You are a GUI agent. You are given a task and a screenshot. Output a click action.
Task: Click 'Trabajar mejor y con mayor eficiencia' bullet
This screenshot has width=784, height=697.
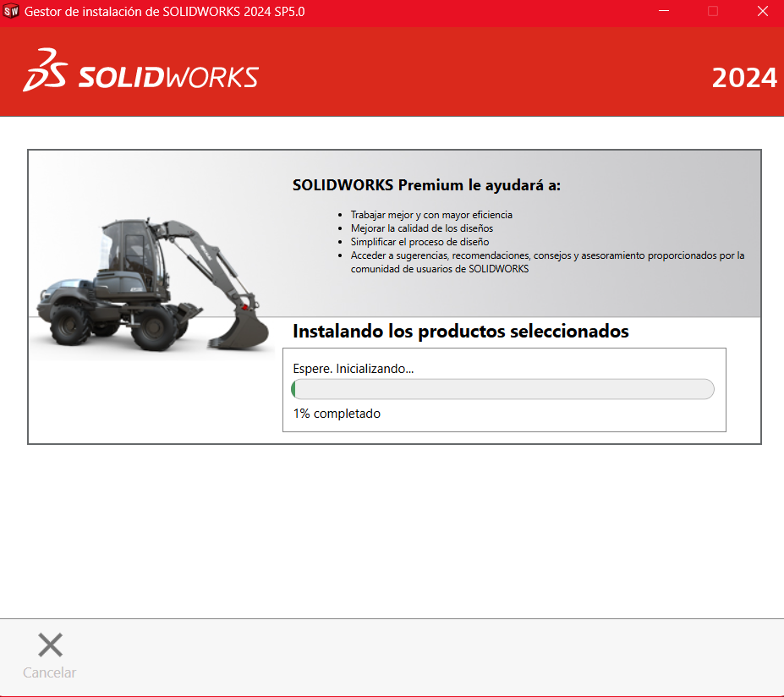[x=431, y=215]
